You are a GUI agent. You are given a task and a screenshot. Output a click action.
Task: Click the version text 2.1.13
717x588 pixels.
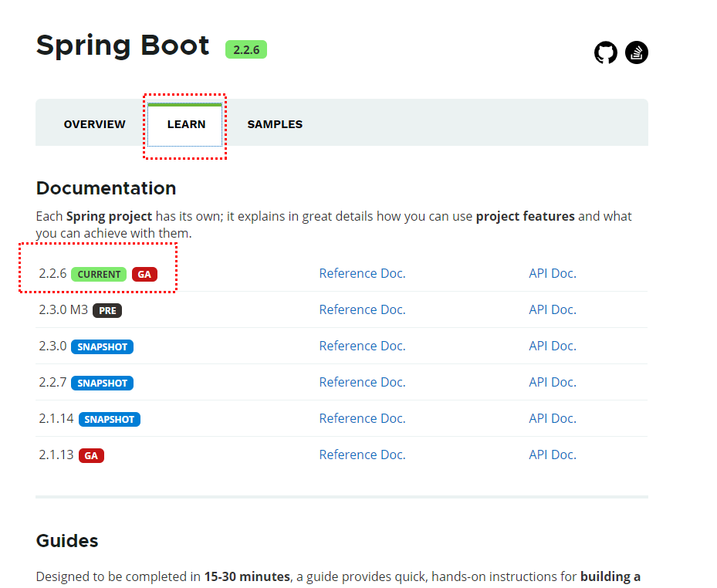pyautogui.click(x=56, y=455)
